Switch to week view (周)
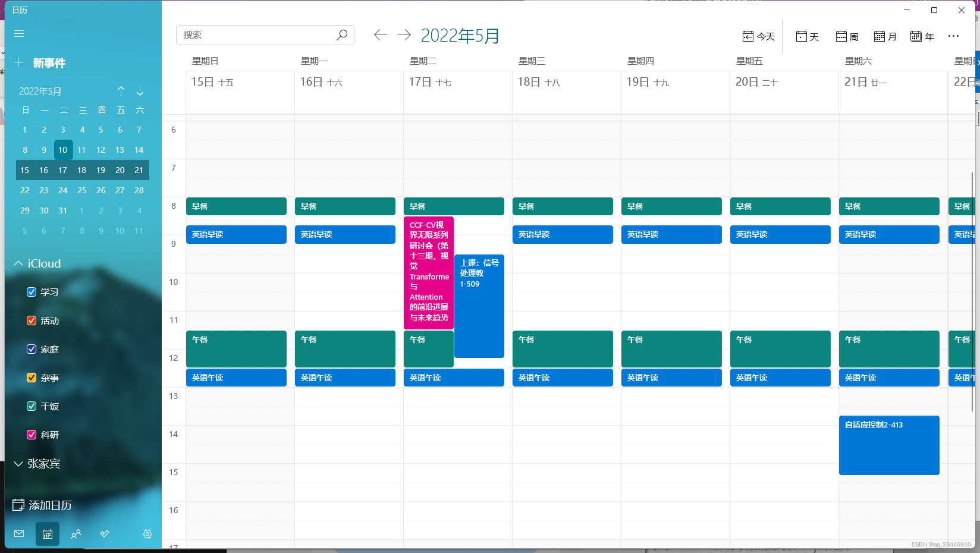This screenshot has width=980, height=553. (x=846, y=36)
